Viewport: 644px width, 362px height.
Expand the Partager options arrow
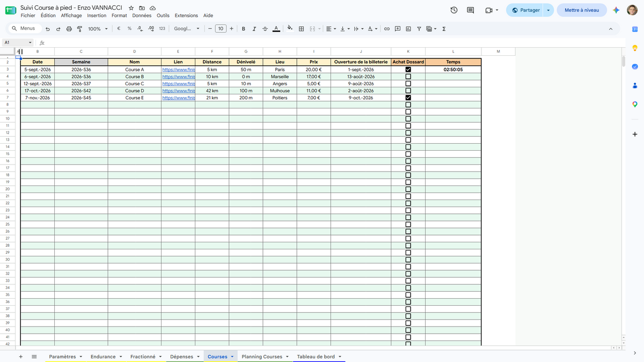tap(548, 10)
